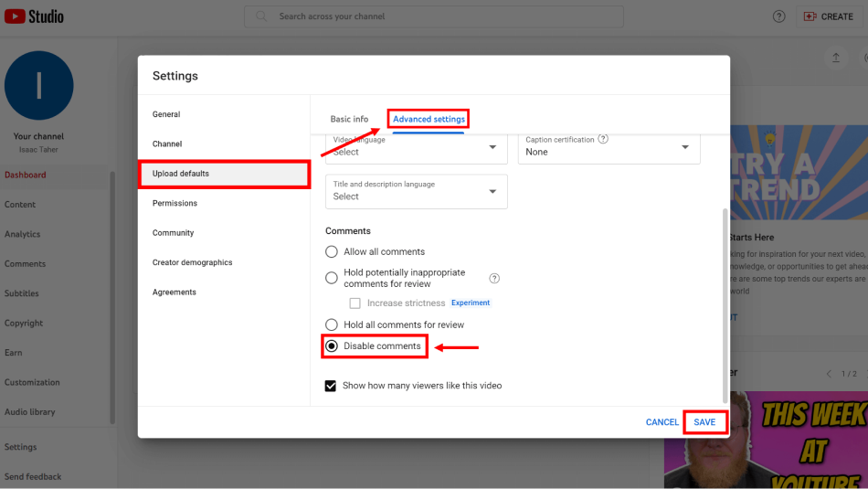Open help icon beside Hold potentially inappropriate comments
868x489 pixels.
pyautogui.click(x=494, y=278)
